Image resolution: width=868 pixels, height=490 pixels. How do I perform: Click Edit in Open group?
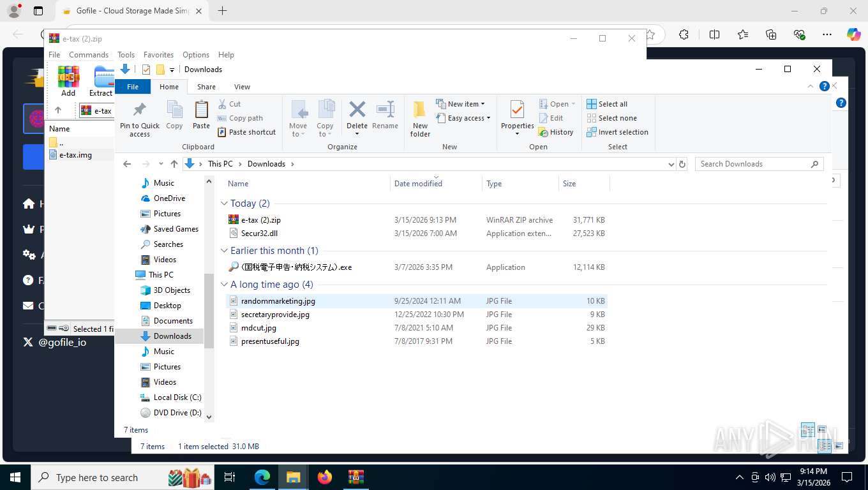[551, 118]
